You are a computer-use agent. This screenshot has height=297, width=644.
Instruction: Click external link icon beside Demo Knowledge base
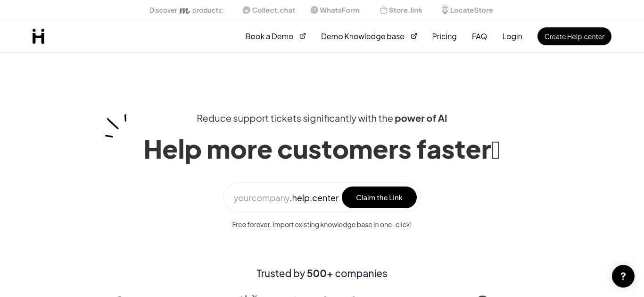tap(414, 36)
